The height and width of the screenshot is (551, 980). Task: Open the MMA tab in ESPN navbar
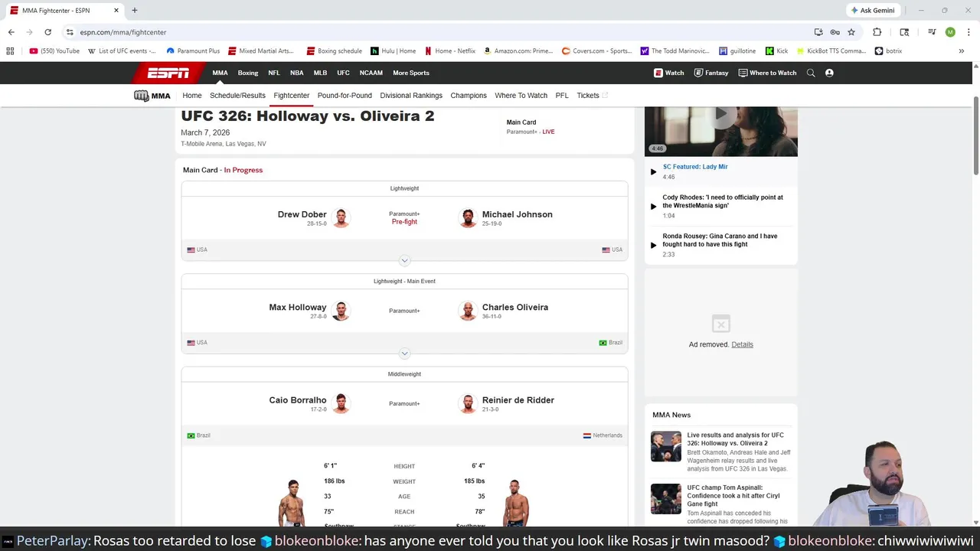[220, 73]
